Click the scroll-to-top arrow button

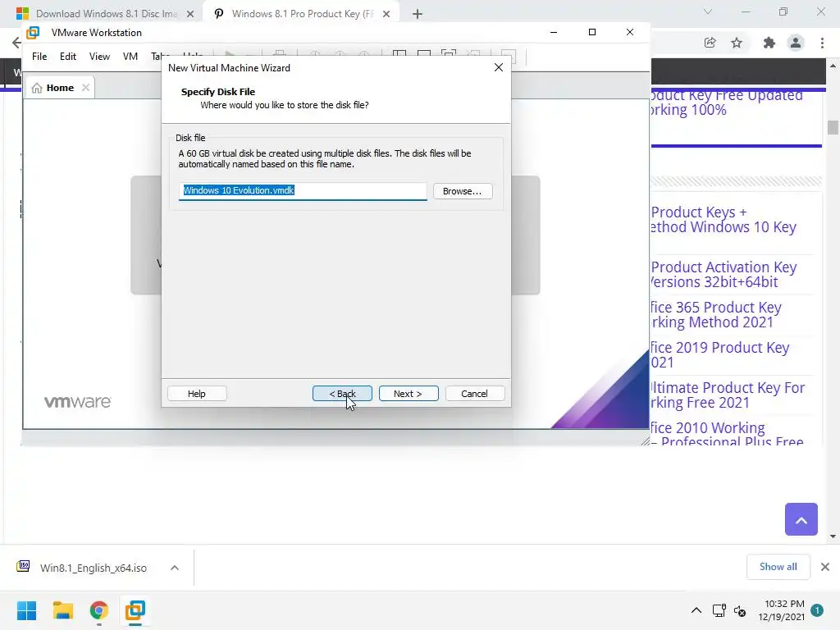[x=801, y=519]
